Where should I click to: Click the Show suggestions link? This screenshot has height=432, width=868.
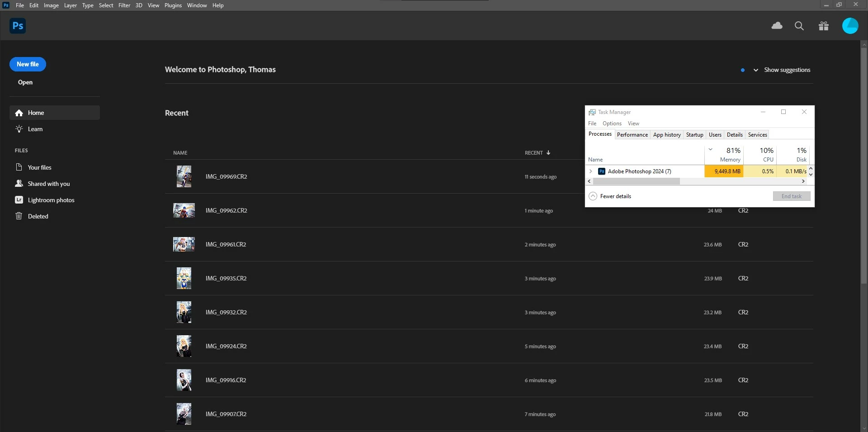coord(787,70)
